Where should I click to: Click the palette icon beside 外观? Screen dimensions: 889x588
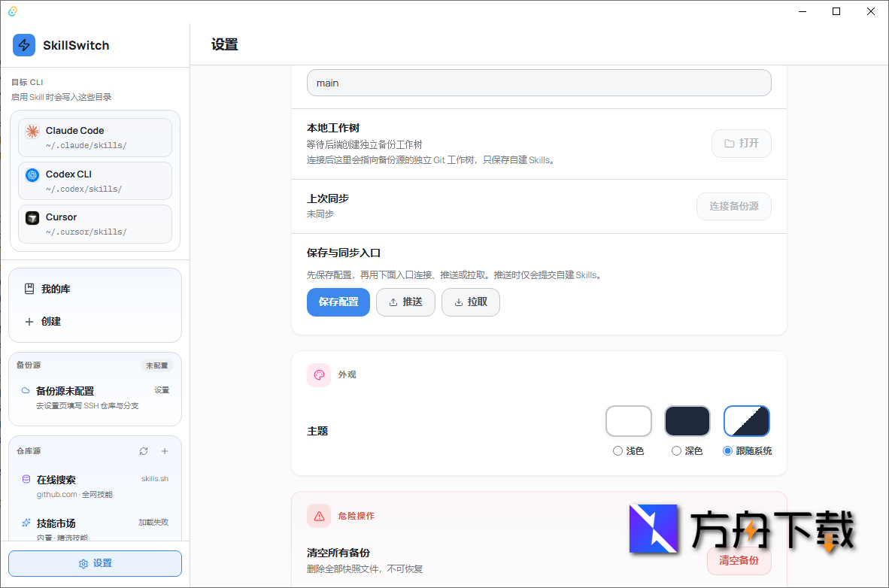[x=319, y=374]
